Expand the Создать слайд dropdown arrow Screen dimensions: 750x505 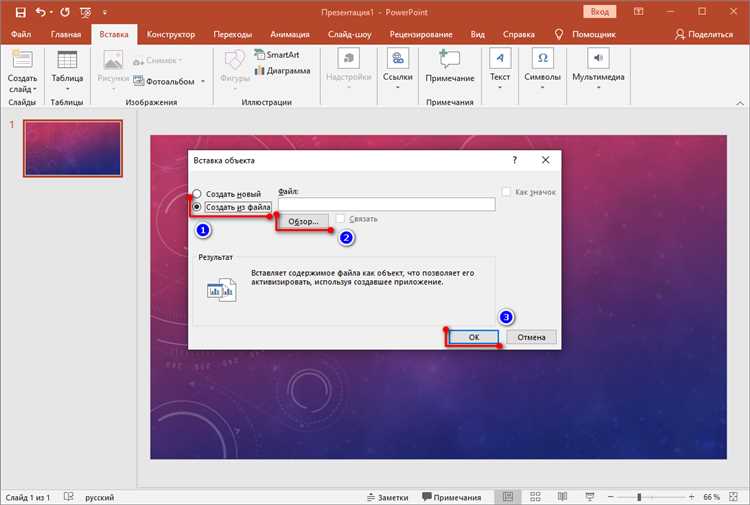[x=35, y=89]
